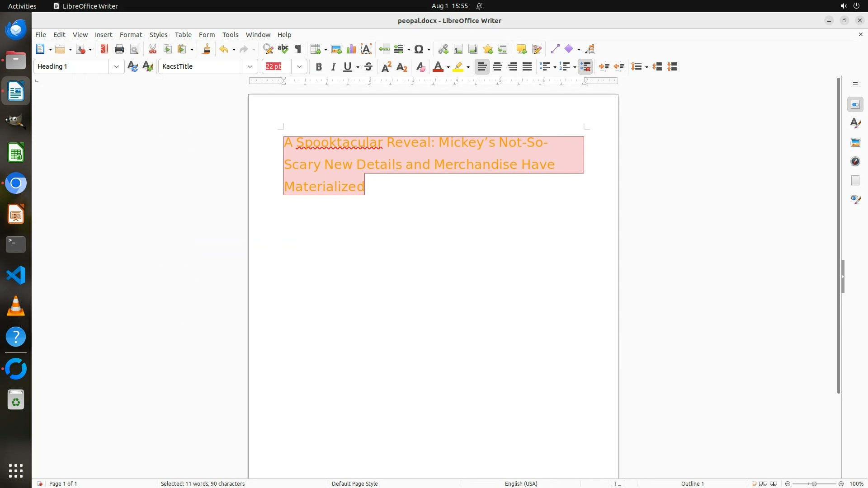Open the font size dropdown list
The image size is (868, 488).
pos(299,66)
